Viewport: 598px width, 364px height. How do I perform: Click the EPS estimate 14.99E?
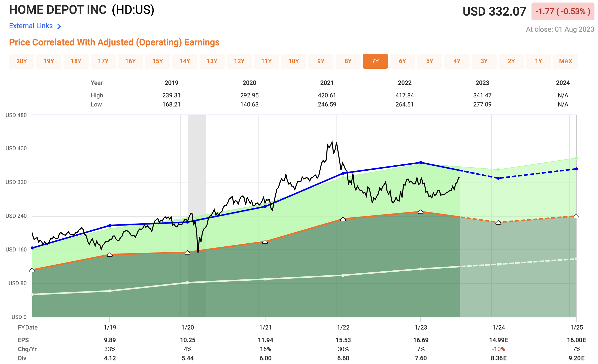[x=499, y=340]
